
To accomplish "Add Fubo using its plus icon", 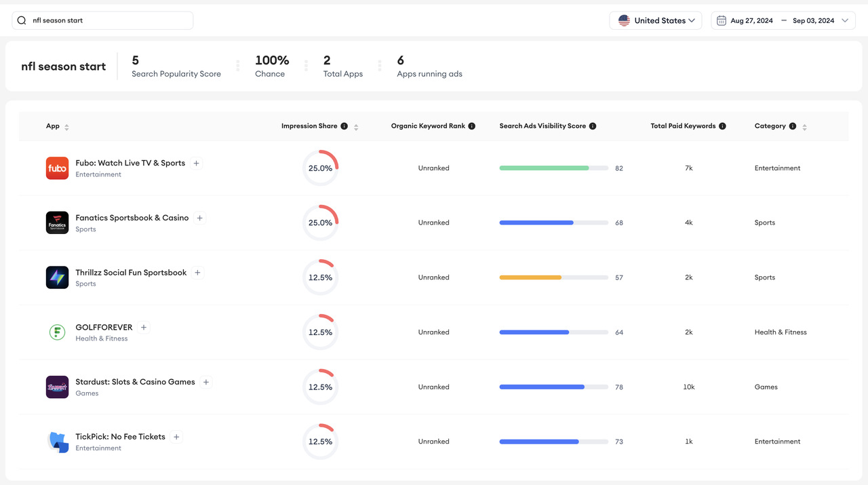I will tap(196, 163).
